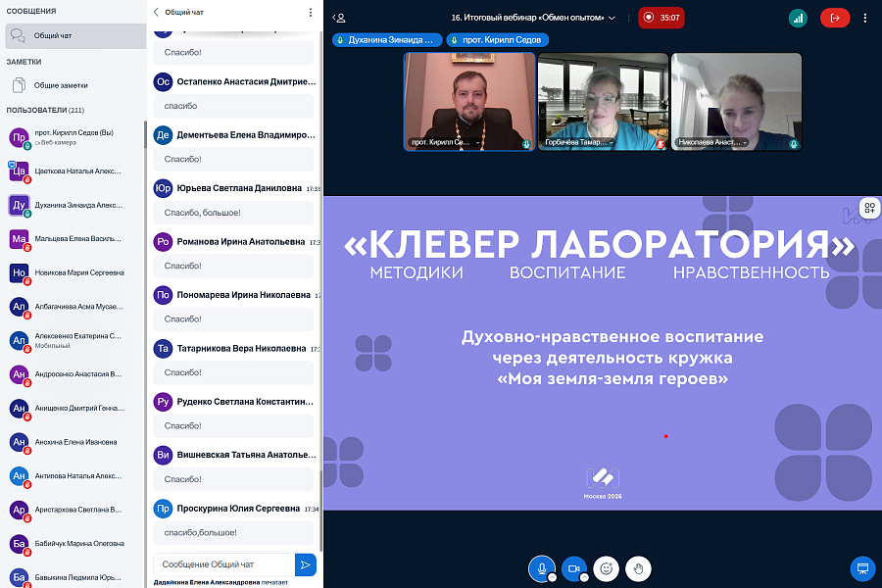Select user Цветкова Наталья in list
This screenshot has height=588, width=882.
point(73,171)
